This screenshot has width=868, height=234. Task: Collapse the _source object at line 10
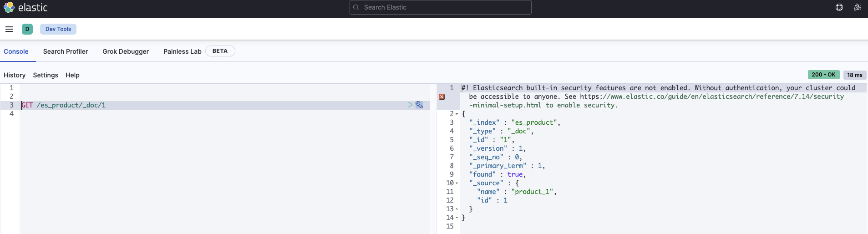point(457,183)
